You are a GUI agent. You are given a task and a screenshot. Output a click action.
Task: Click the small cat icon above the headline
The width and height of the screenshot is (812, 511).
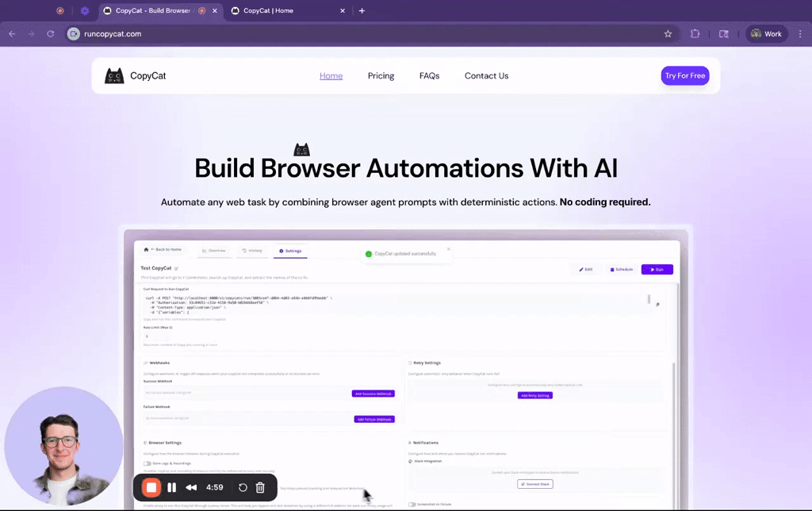[x=301, y=150]
